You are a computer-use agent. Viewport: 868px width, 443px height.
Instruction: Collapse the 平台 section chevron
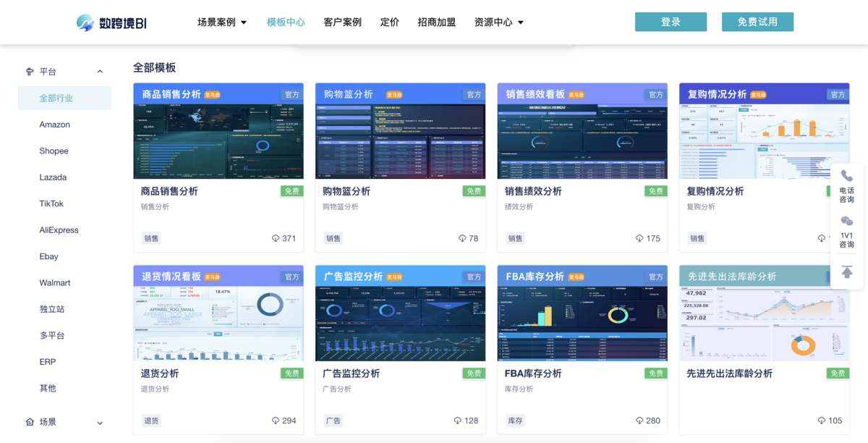(100, 72)
